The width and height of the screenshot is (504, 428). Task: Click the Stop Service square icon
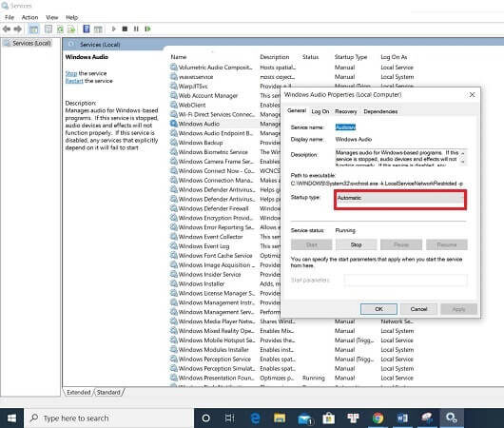tap(125, 29)
